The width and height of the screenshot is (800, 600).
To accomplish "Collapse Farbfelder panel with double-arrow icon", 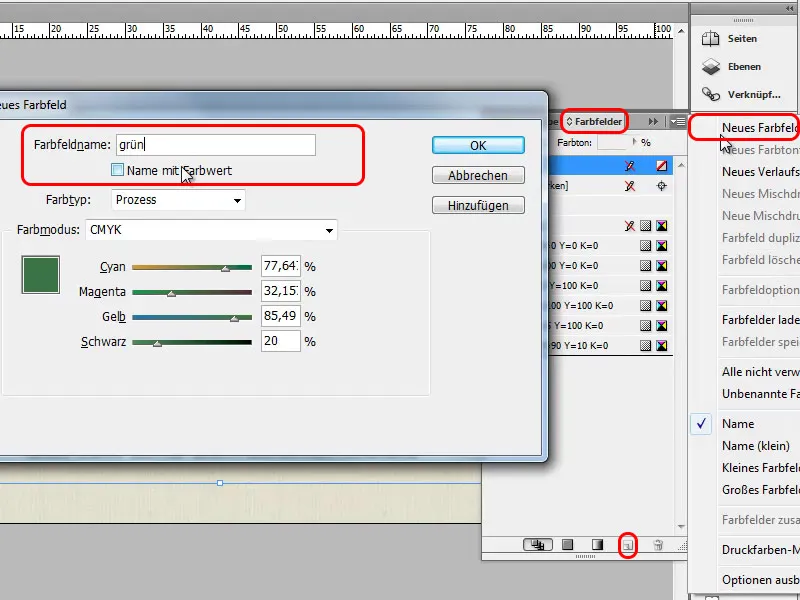I will click(x=653, y=121).
